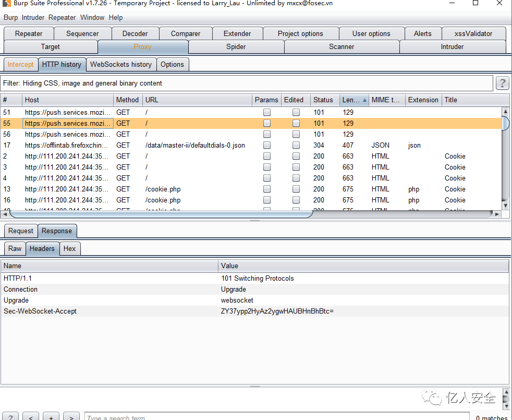Open the Intercept sub-tab

[20, 64]
